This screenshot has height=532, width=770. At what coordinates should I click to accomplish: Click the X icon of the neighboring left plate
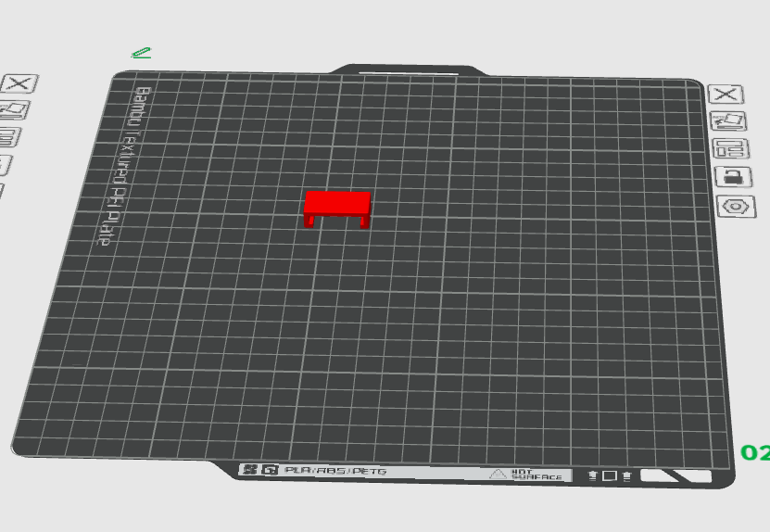[19, 83]
